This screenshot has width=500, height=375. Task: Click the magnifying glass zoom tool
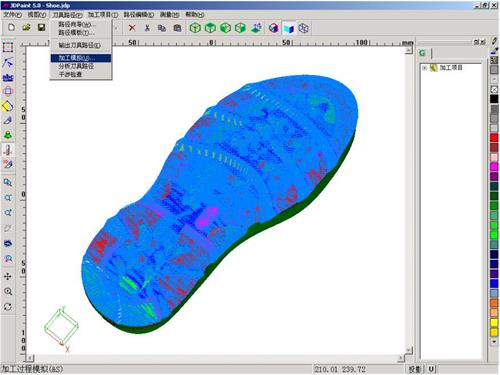click(x=8, y=291)
